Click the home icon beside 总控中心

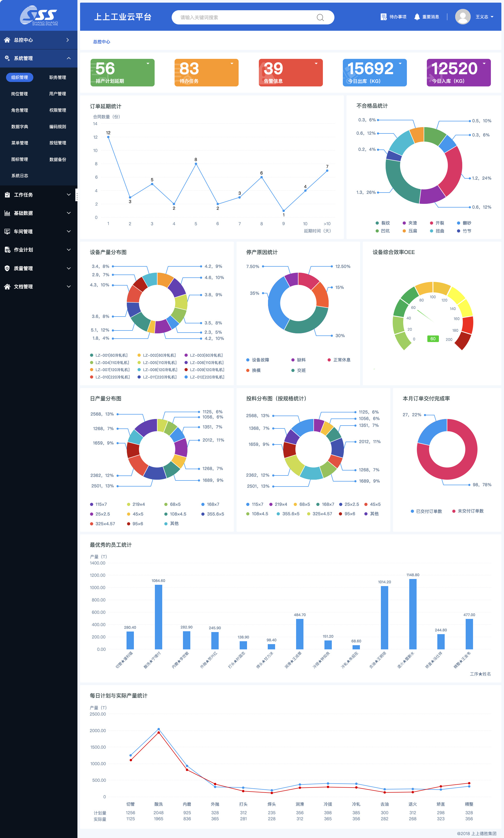click(7, 40)
